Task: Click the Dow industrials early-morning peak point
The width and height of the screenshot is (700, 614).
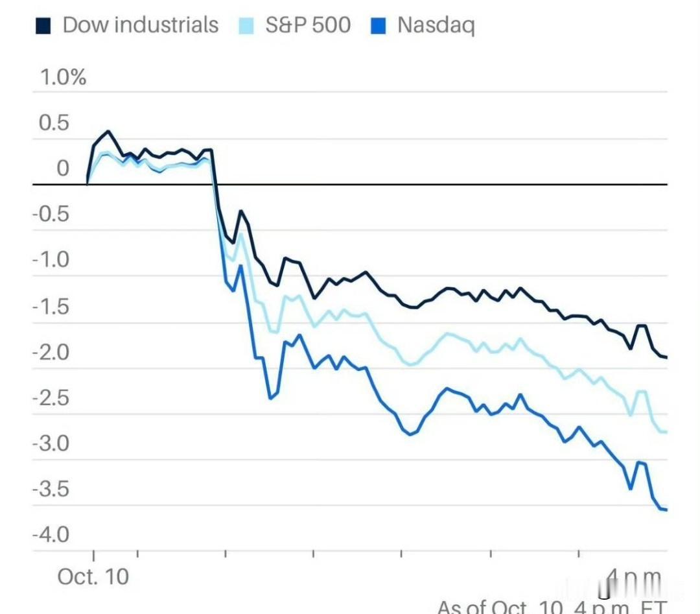Action: pos(108,132)
